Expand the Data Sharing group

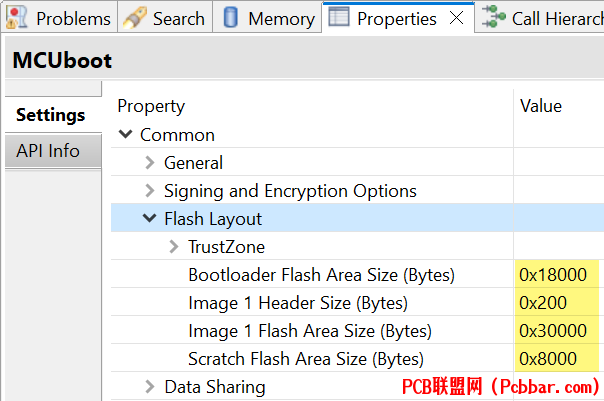pos(150,386)
